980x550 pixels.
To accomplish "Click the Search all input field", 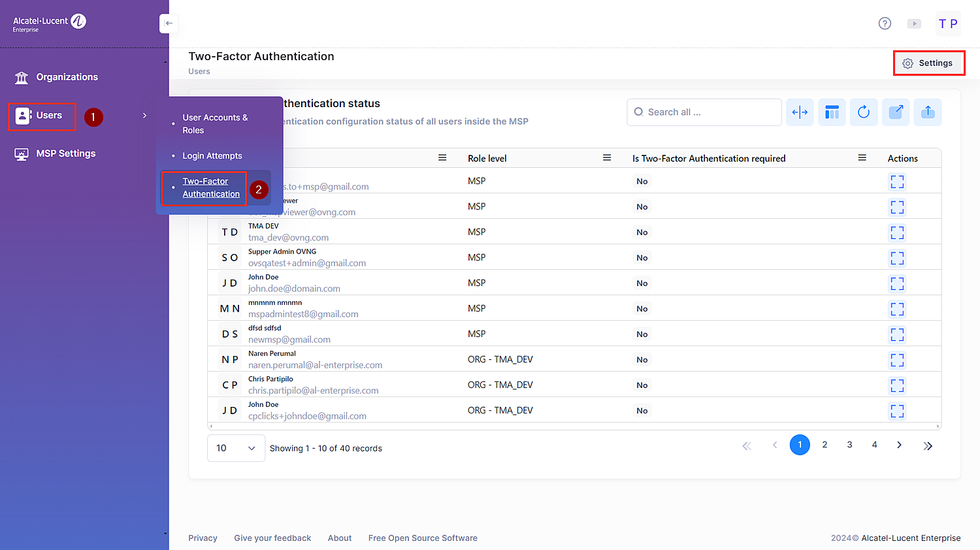I will pyautogui.click(x=709, y=112).
